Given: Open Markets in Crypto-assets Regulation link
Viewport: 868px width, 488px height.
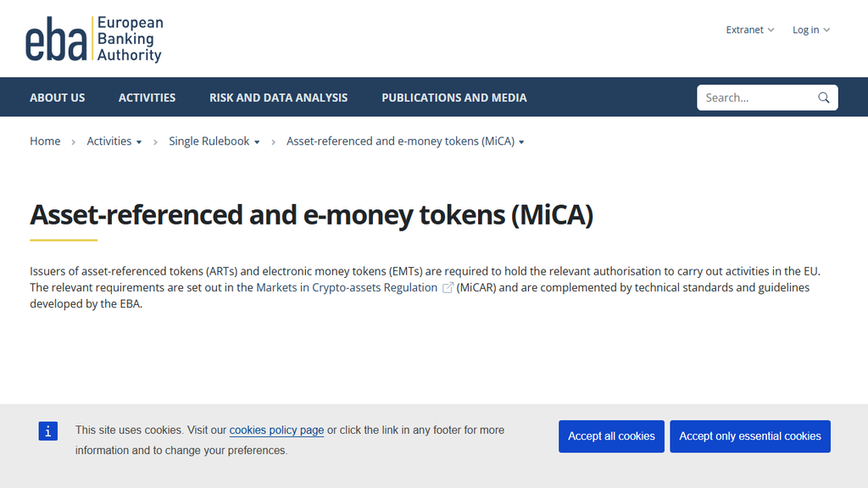Looking at the screenshot, I should coord(347,288).
